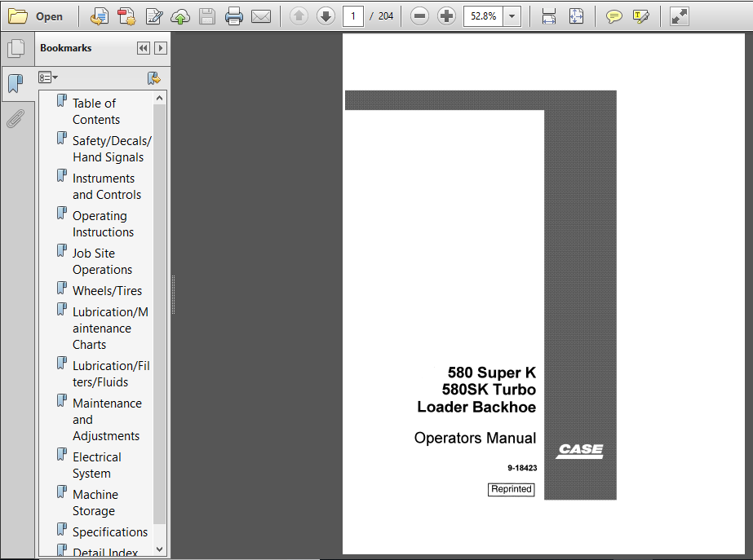Image resolution: width=753 pixels, height=560 pixels.
Task: Click the Create PDF from file icon
Action: (x=100, y=16)
